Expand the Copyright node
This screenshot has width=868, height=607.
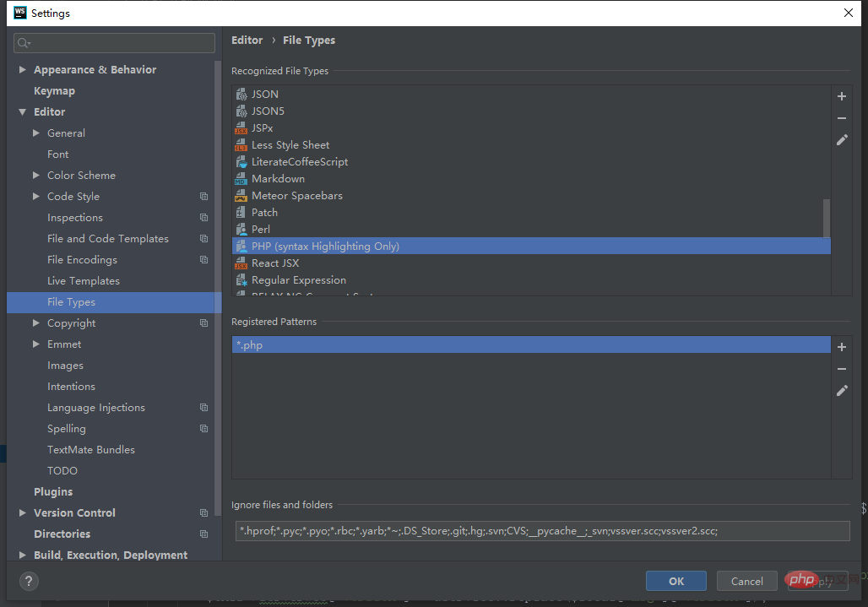(36, 322)
